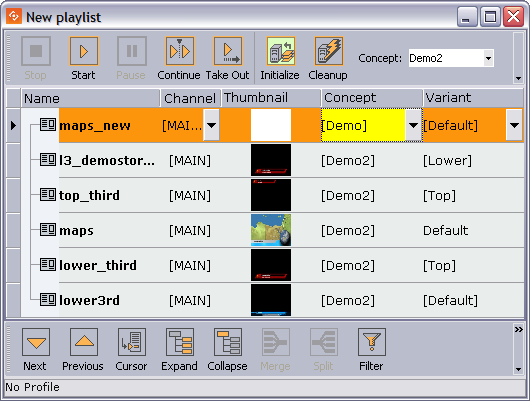This screenshot has height=401, width=530.
Task: Start the playlist
Action: tap(84, 51)
